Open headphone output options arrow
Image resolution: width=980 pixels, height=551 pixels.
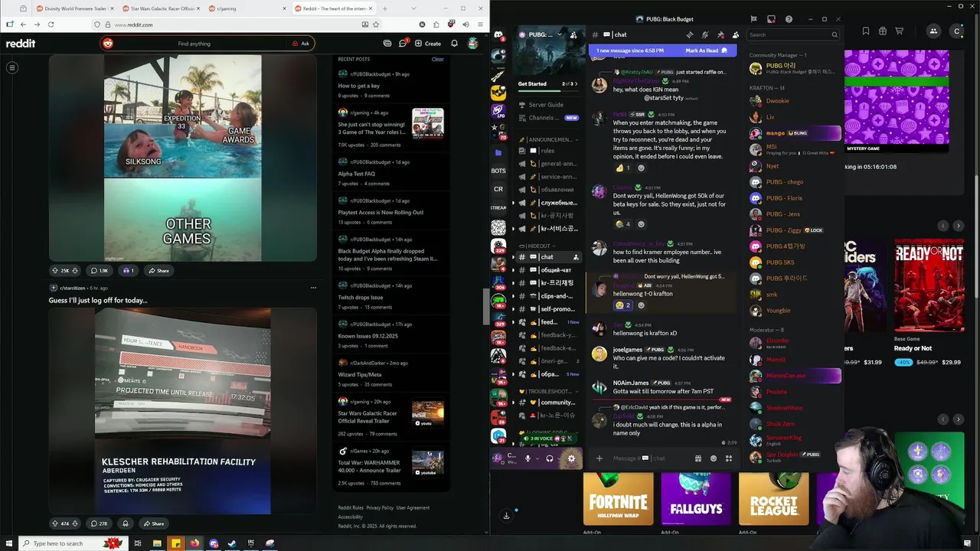(558, 458)
